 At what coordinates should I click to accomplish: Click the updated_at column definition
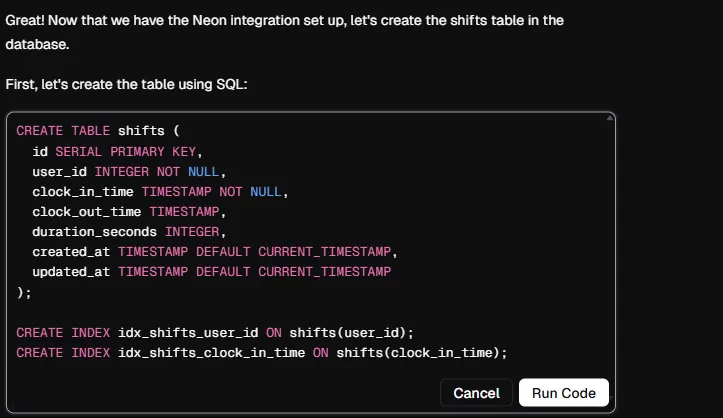212,272
